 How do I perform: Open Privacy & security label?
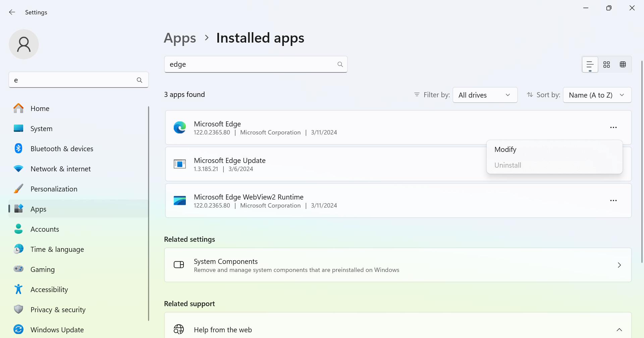pyautogui.click(x=58, y=310)
